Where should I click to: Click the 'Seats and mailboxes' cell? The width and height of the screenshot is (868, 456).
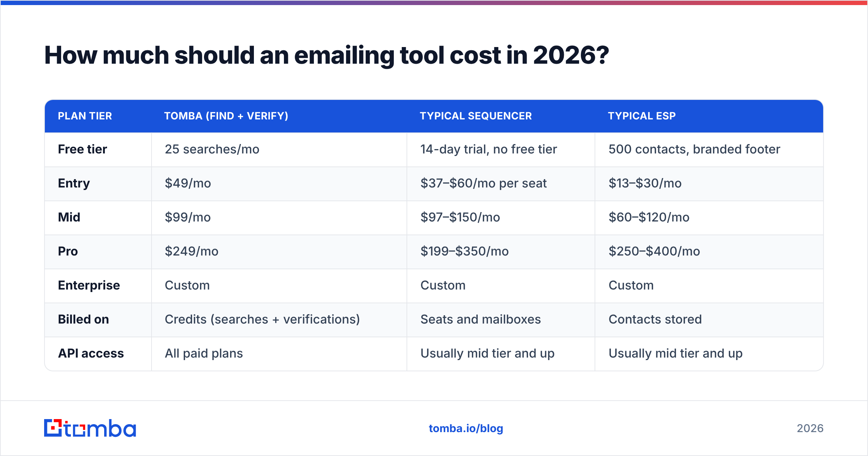481,319
